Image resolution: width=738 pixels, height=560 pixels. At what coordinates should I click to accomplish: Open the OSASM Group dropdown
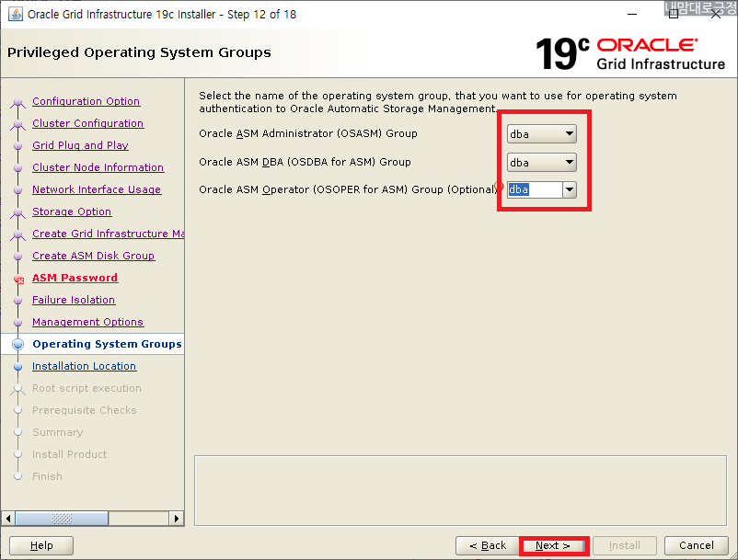click(541, 134)
